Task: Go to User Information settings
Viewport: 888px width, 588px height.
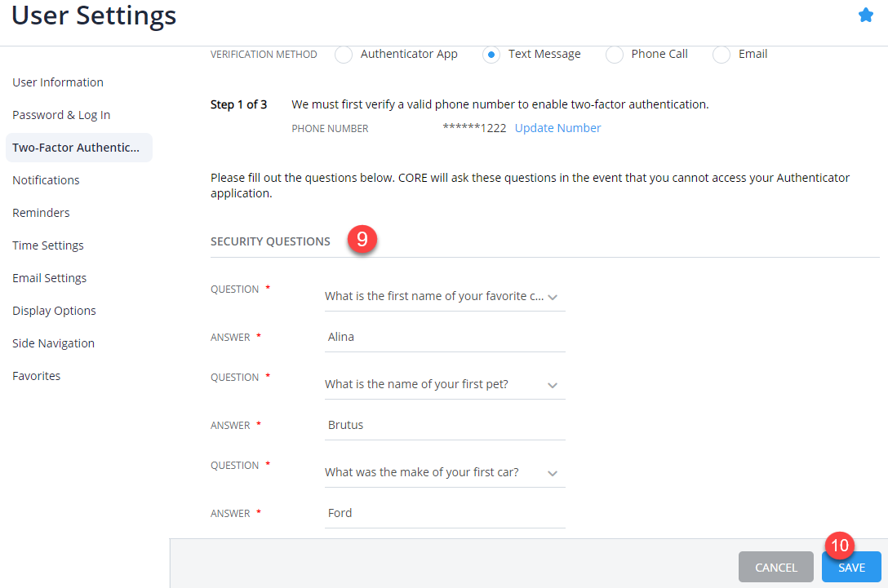Action: coord(58,82)
